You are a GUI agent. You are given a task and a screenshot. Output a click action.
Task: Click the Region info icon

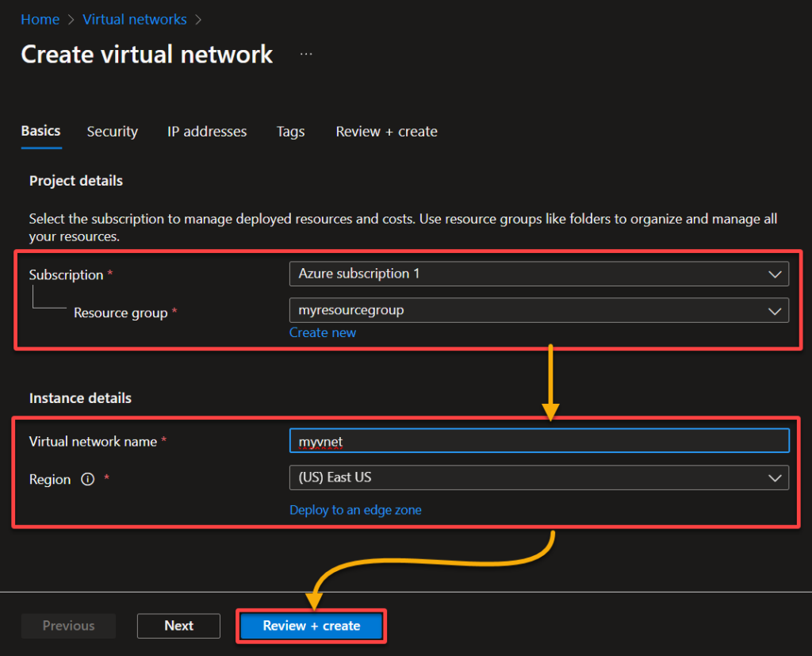(87, 479)
